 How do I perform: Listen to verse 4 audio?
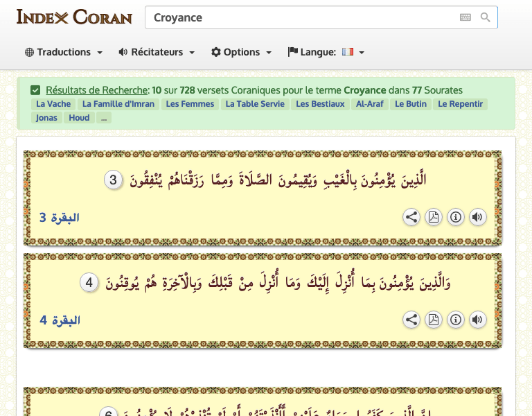477,320
